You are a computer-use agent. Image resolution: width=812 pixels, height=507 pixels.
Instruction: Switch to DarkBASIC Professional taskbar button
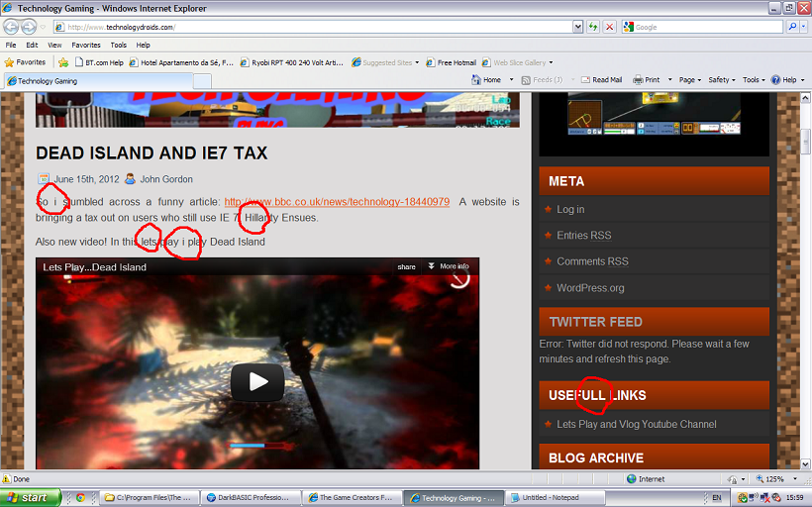click(x=251, y=498)
